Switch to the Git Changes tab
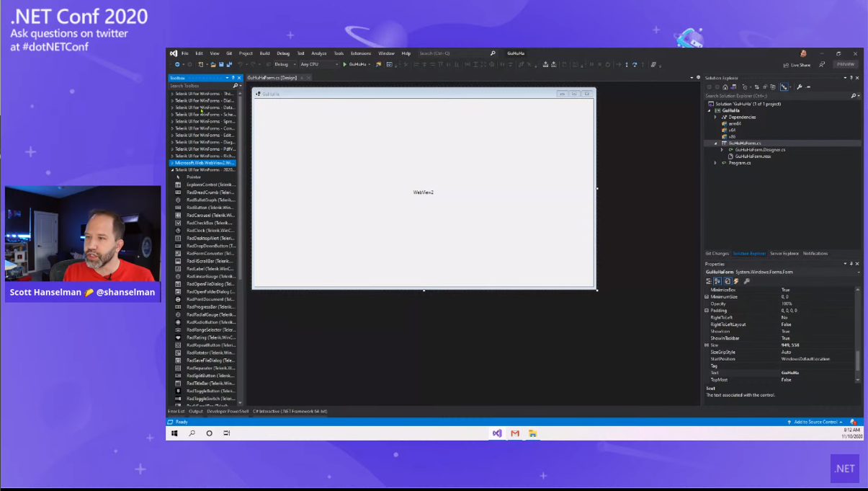The height and width of the screenshot is (491, 868). [x=717, y=254]
